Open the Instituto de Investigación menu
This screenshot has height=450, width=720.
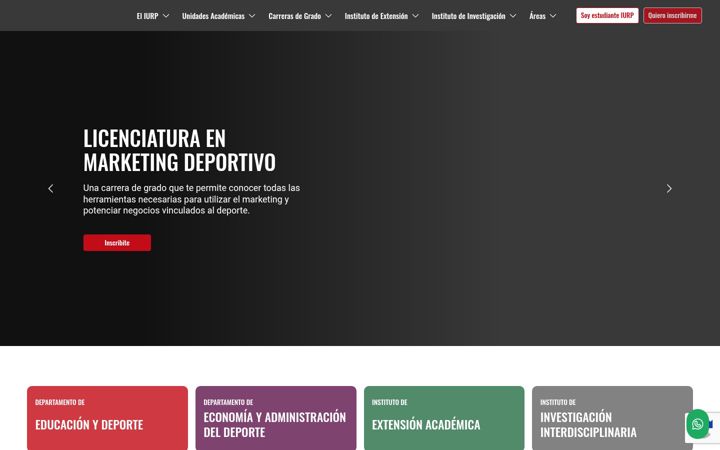pos(468,16)
